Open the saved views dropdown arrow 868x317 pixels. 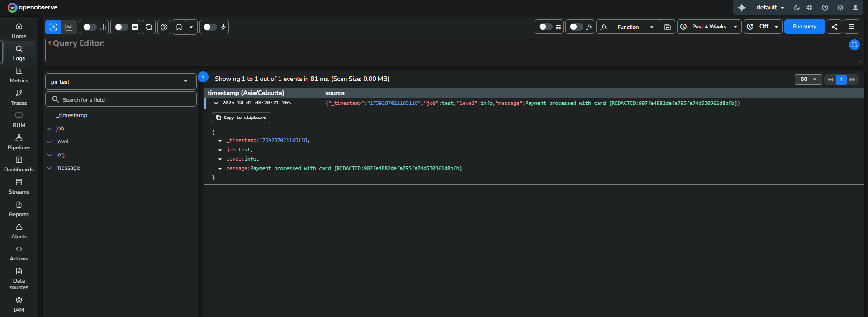point(191,27)
